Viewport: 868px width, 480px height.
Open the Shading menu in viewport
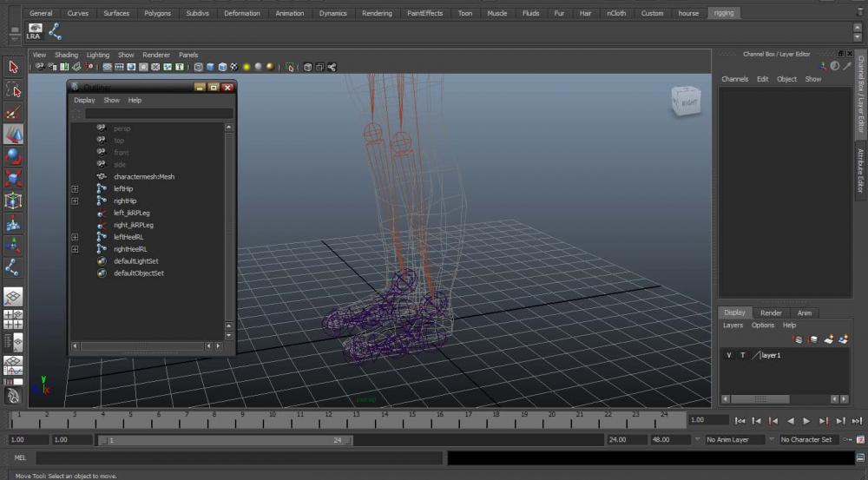66,55
